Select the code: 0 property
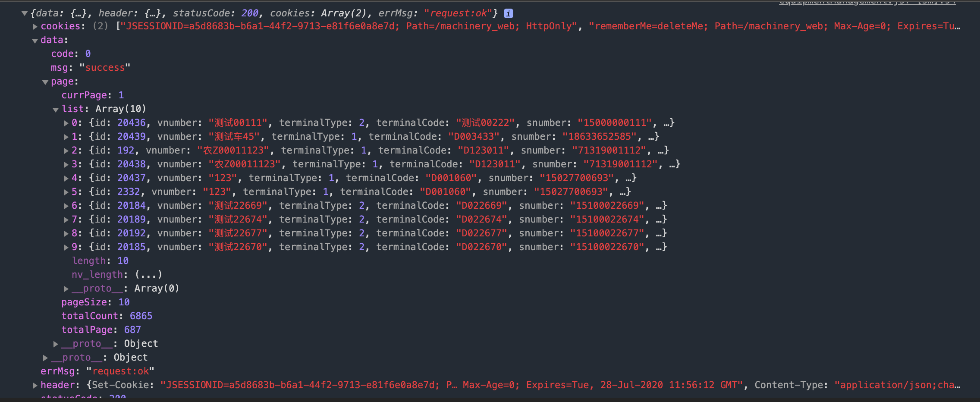Viewport: 980px width, 402px height. point(71,53)
